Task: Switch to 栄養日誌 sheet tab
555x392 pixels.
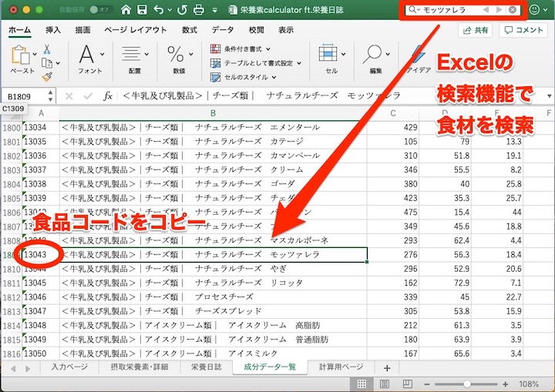Action: [x=207, y=367]
